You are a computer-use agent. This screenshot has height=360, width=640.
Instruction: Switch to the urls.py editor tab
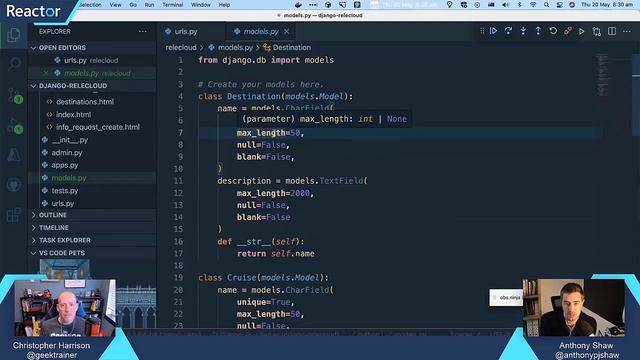(x=186, y=31)
